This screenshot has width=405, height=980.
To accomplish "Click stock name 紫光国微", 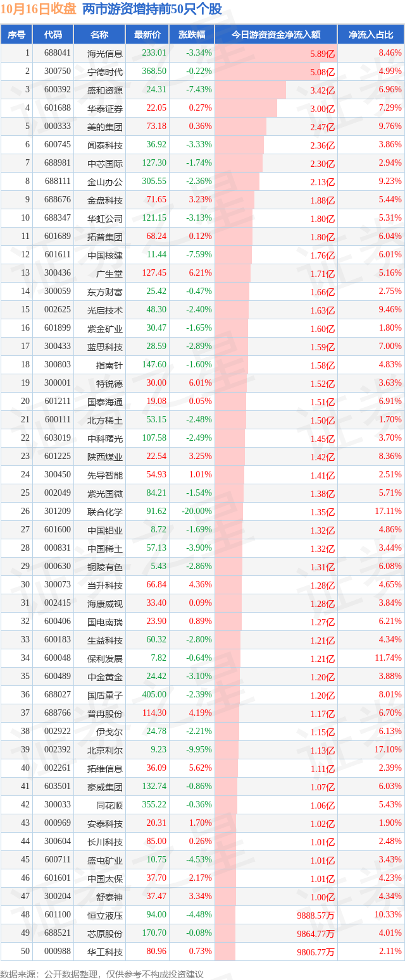I will pos(105,493).
